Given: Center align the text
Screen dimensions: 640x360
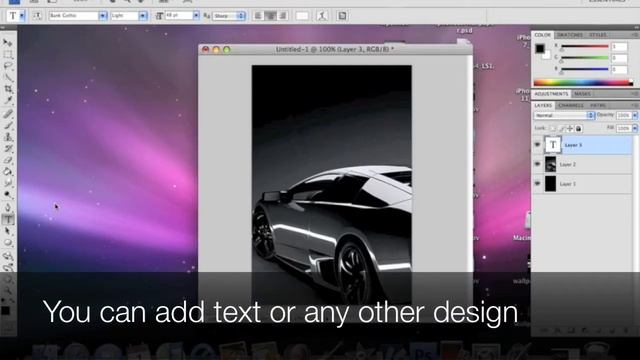Looking at the screenshot, I should click(x=270, y=16).
